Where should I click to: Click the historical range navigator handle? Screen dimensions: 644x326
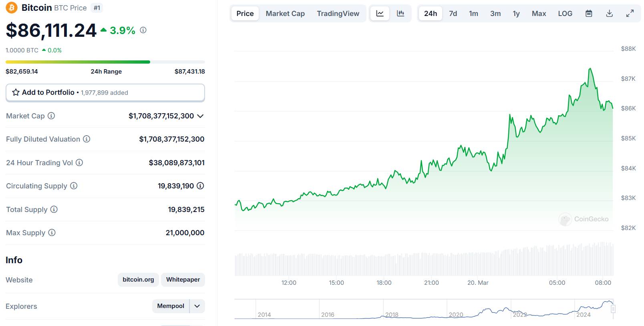pos(613,309)
